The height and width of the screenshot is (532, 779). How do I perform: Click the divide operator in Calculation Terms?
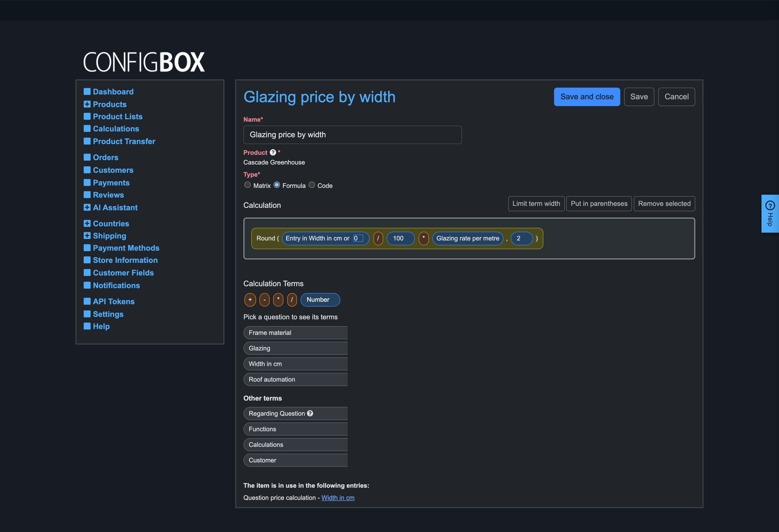tap(292, 300)
